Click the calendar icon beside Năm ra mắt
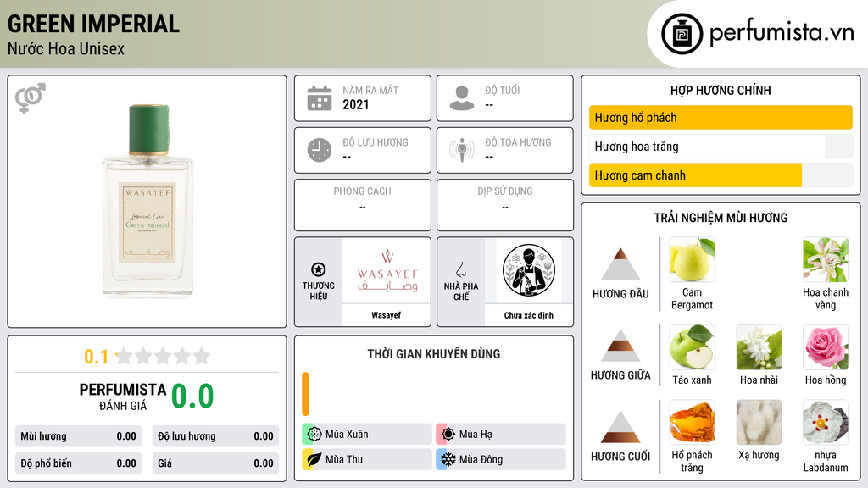 [320, 98]
